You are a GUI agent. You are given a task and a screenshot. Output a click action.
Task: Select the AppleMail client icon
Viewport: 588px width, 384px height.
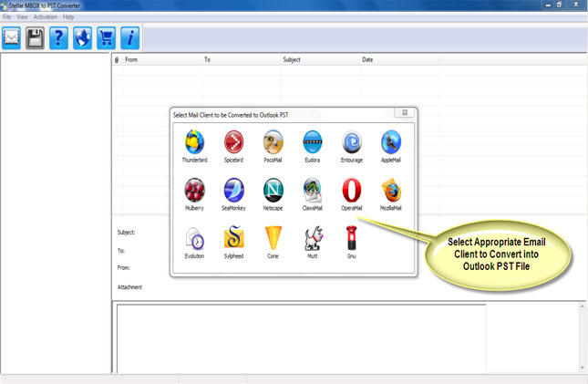391,142
